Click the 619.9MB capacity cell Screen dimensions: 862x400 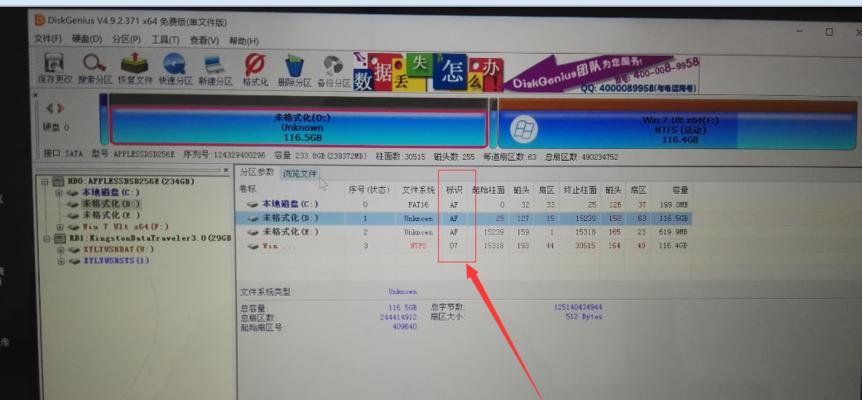click(674, 232)
